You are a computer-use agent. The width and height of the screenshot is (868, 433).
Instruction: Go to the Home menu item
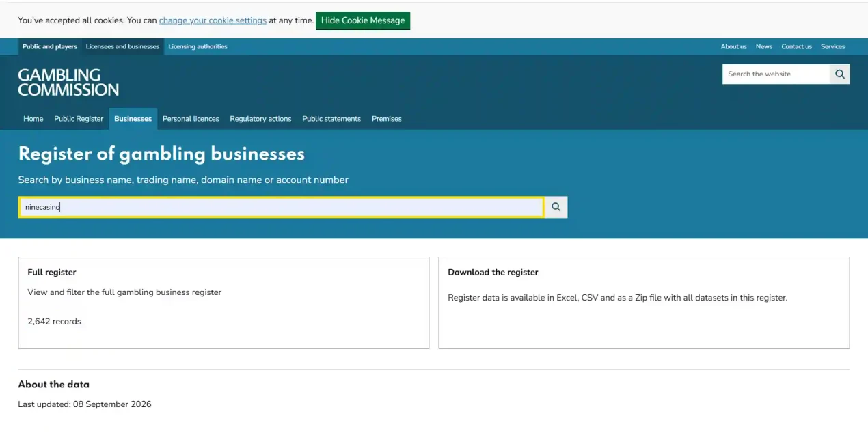(x=33, y=119)
